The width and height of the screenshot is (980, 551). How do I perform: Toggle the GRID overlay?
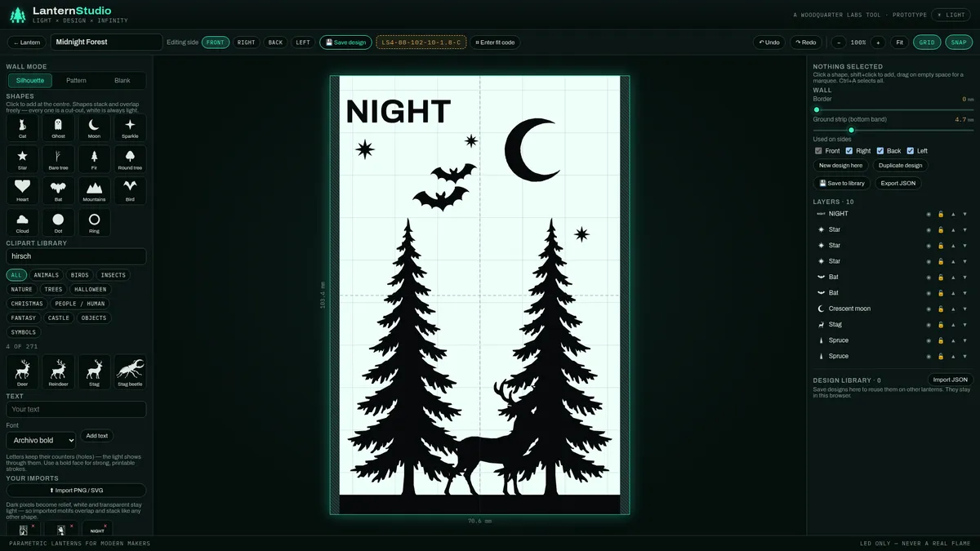(927, 42)
